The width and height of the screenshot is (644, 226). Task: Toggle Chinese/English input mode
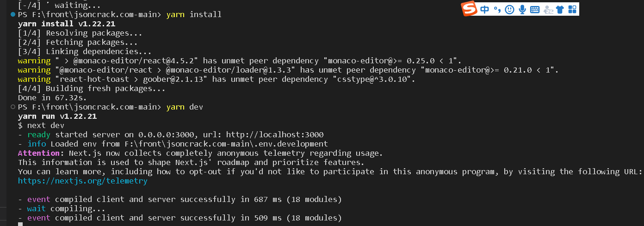click(x=484, y=9)
